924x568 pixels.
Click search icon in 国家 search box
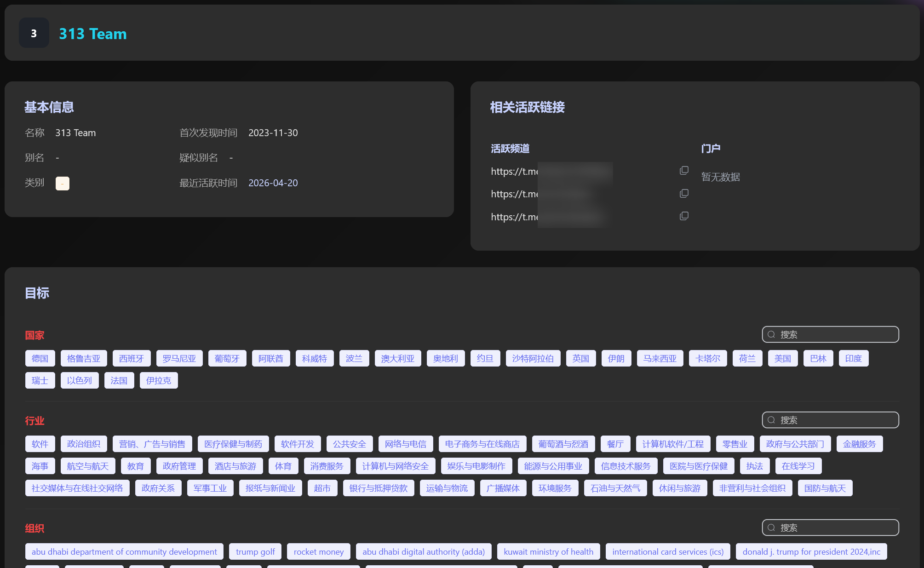point(771,334)
